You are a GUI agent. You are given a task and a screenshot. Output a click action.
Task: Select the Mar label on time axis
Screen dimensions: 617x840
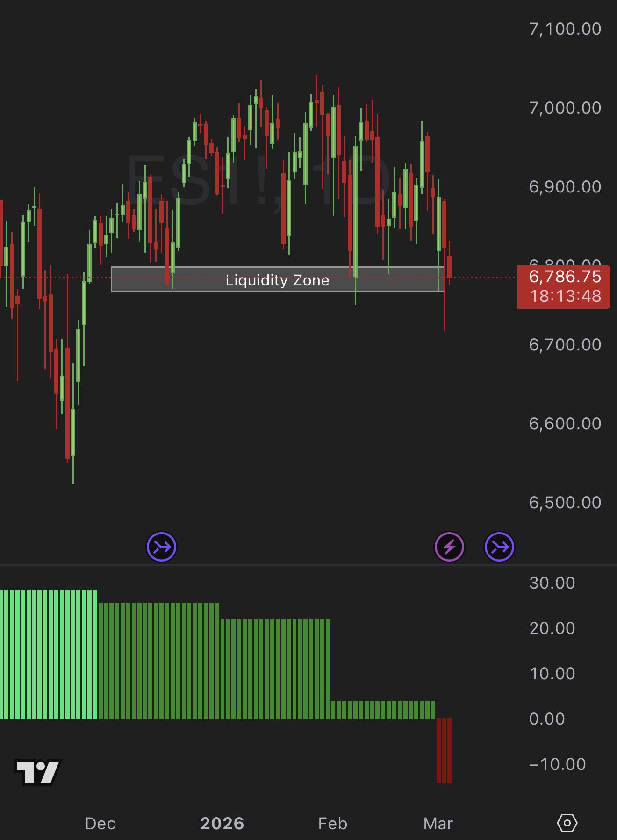[438, 823]
